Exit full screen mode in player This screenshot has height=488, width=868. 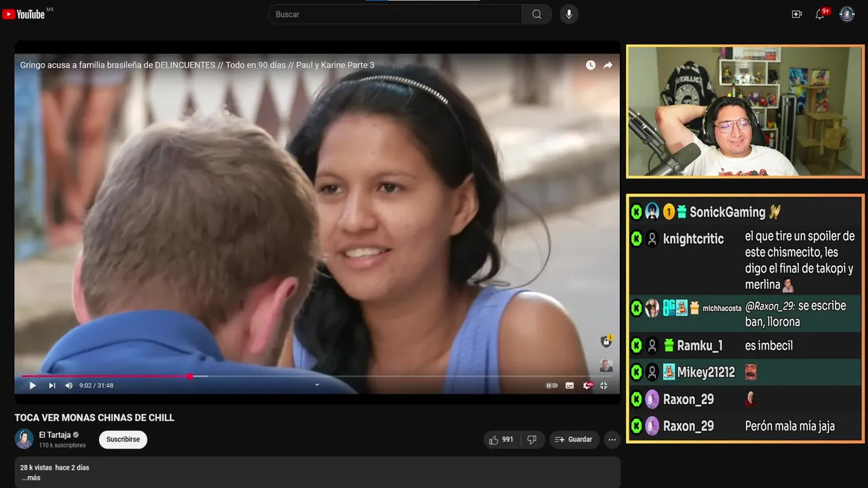tap(604, 386)
